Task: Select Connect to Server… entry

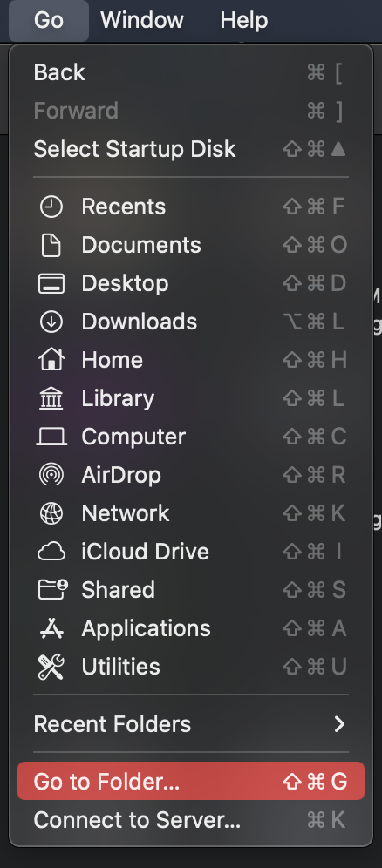Action: [x=190, y=820]
